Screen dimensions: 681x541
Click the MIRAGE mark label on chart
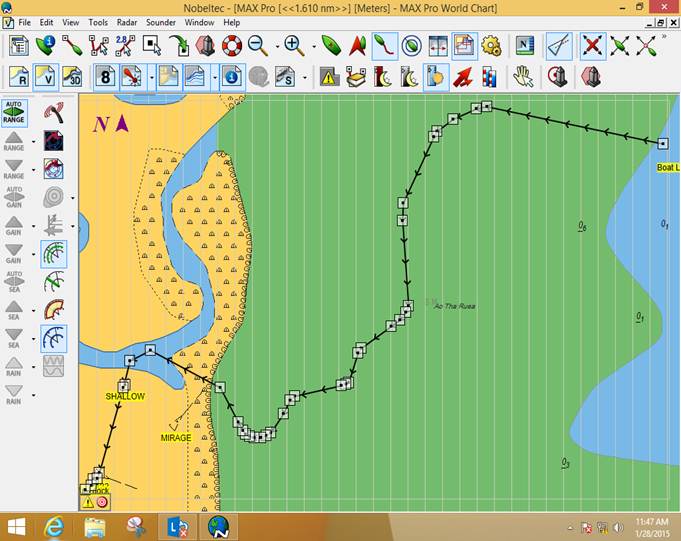point(175,438)
